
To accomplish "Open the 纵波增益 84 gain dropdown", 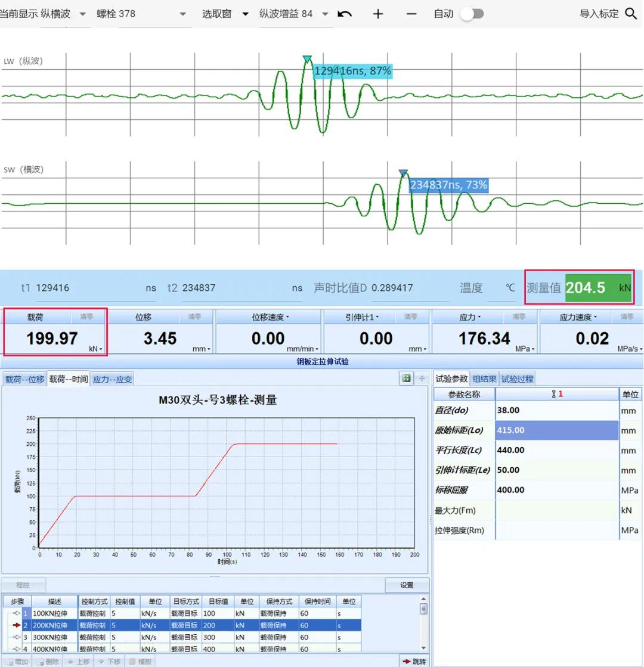I will [x=325, y=14].
